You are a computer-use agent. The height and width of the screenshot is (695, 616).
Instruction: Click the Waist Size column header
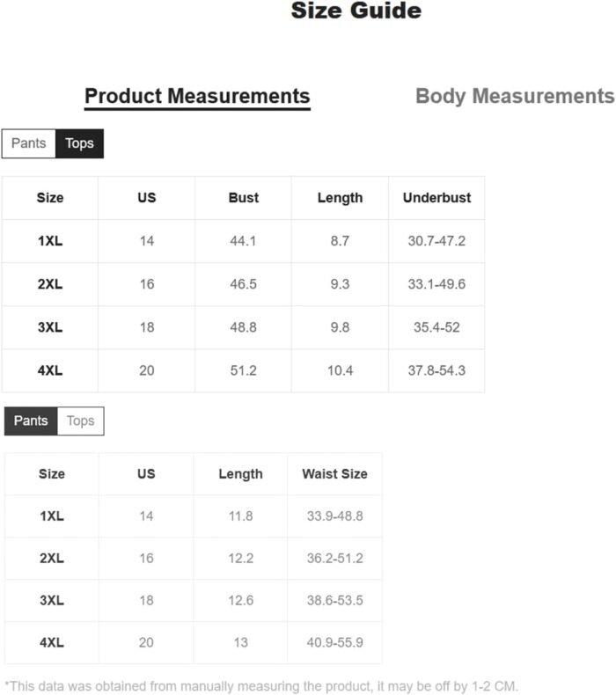[334, 474]
